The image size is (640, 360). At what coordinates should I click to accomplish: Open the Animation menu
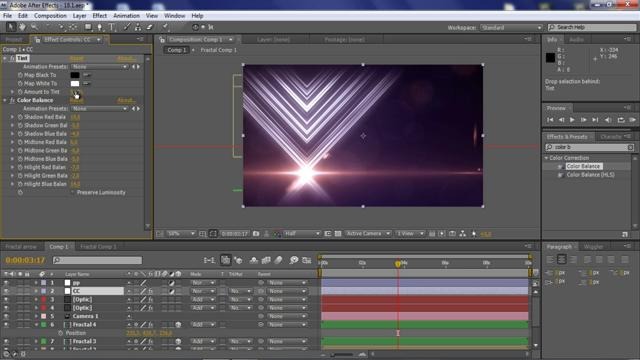coord(126,16)
